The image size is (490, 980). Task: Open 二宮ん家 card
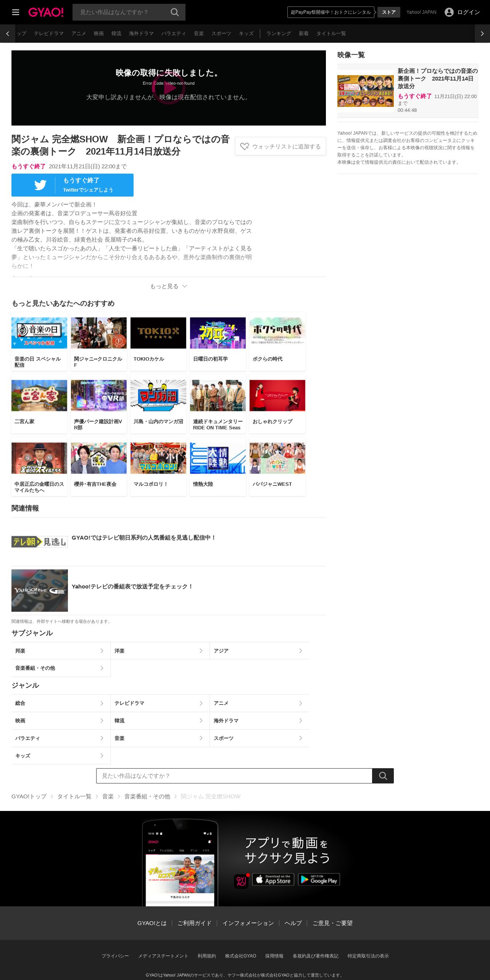pyautogui.click(x=39, y=404)
